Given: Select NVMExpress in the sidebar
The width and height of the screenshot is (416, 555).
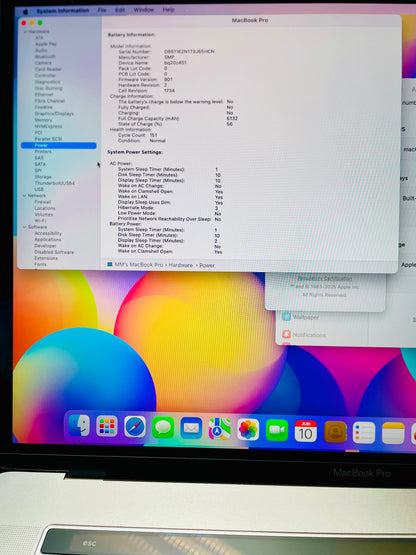Looking at the screenshot, I should click(48, 126).
